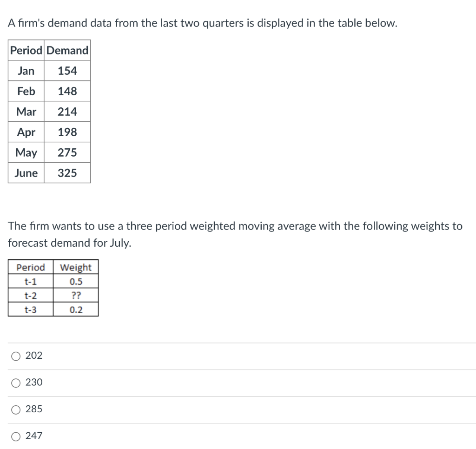Click the Apr demand value 198
This screenshot has height=449, width=476.
click(67, 132)
